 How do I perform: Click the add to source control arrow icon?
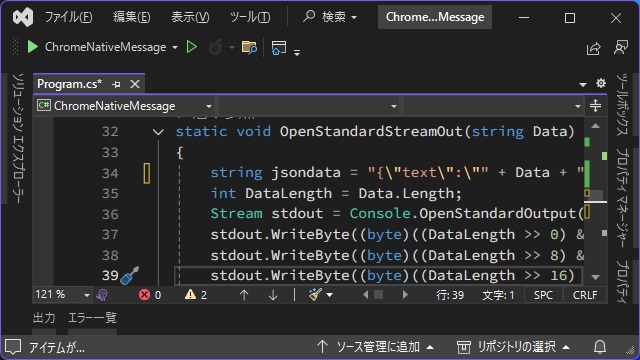pos(322,347)
